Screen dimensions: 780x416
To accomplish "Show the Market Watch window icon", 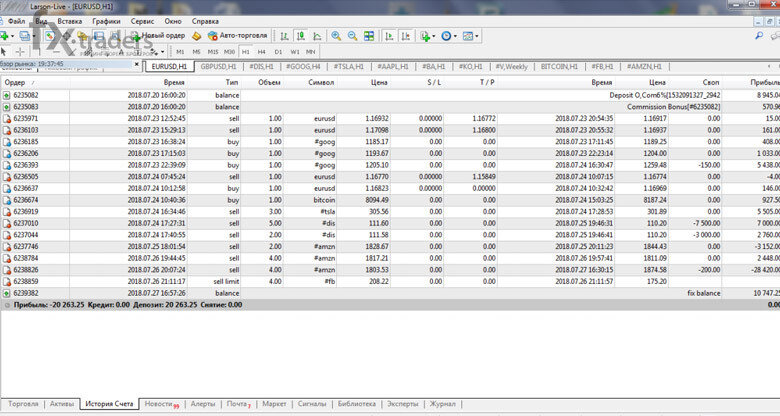I will pyautogui.click(x=50, y=36).
